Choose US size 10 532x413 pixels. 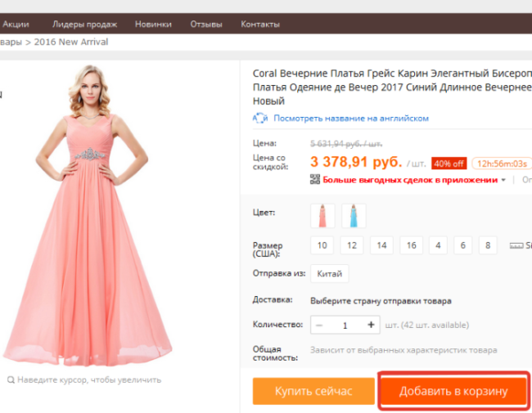click(x=322, y=245)
